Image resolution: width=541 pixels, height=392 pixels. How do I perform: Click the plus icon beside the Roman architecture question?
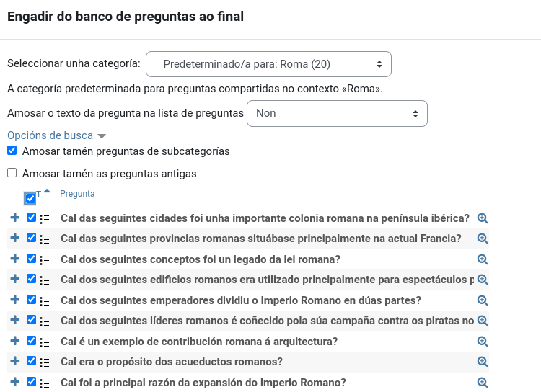[14, 341]
